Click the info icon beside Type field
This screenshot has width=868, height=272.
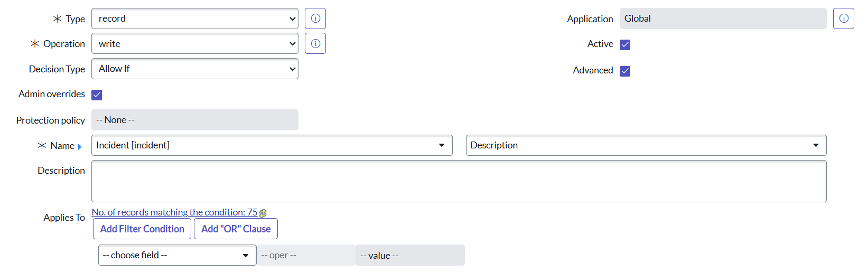(315, 18)
